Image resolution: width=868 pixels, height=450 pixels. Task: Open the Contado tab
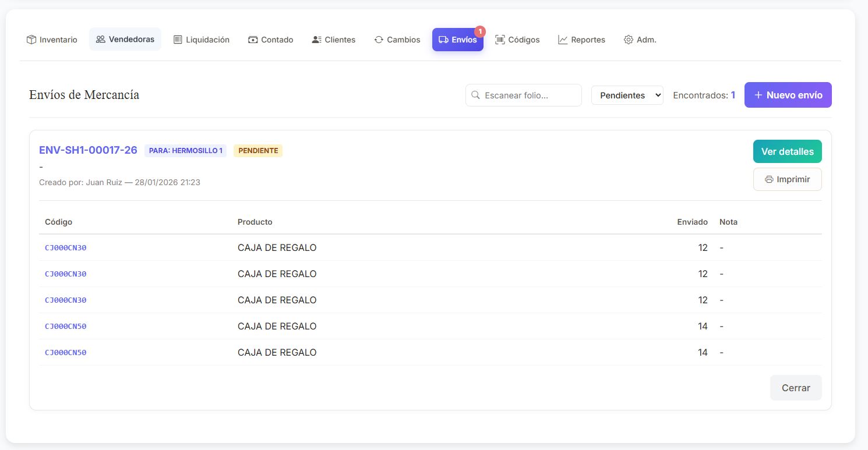(x=271, y=40)
